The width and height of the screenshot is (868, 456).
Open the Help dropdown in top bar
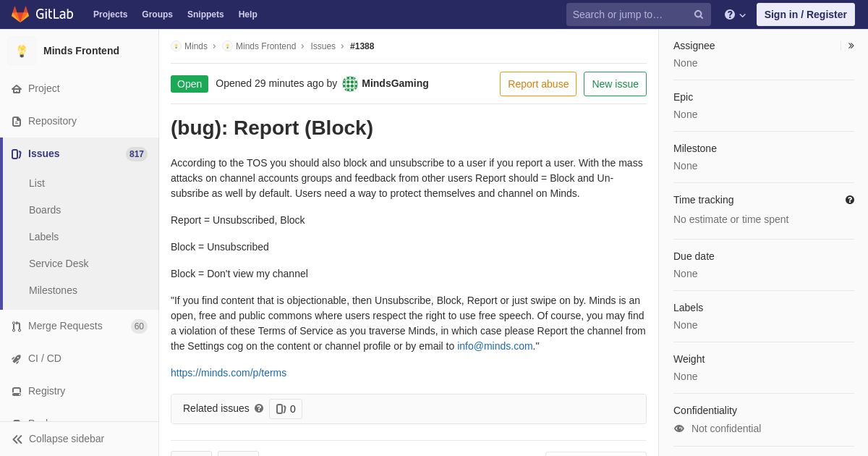point(735,14)
